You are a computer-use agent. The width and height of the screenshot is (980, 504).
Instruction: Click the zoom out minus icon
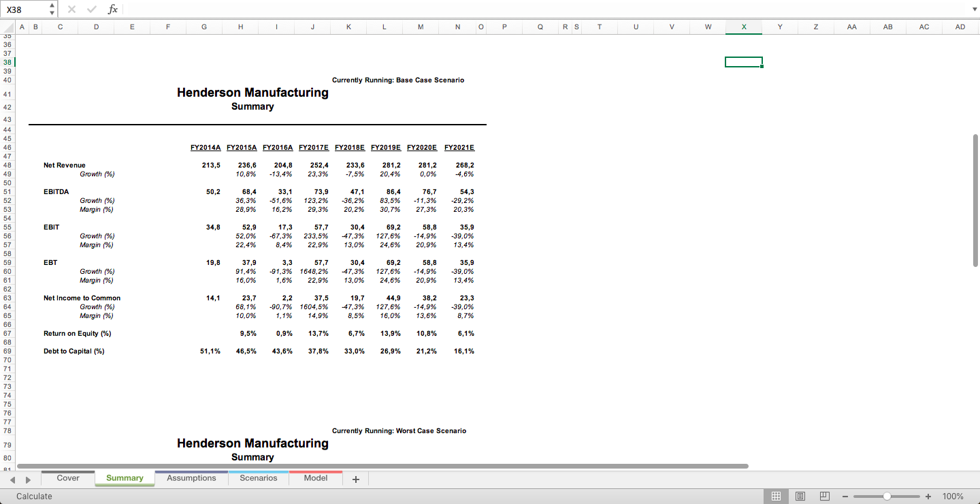(x=845, y=497)
